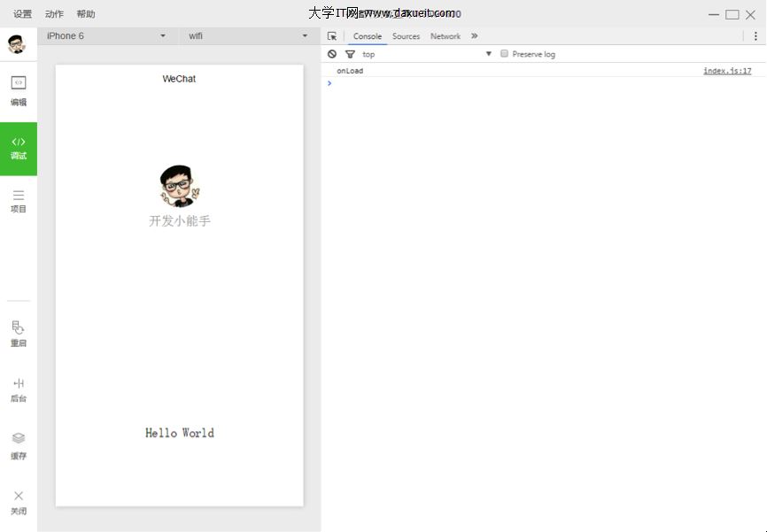Clear the console with the clear icon
The width and height of the screenshot is (767, 532).
[332, 54]
